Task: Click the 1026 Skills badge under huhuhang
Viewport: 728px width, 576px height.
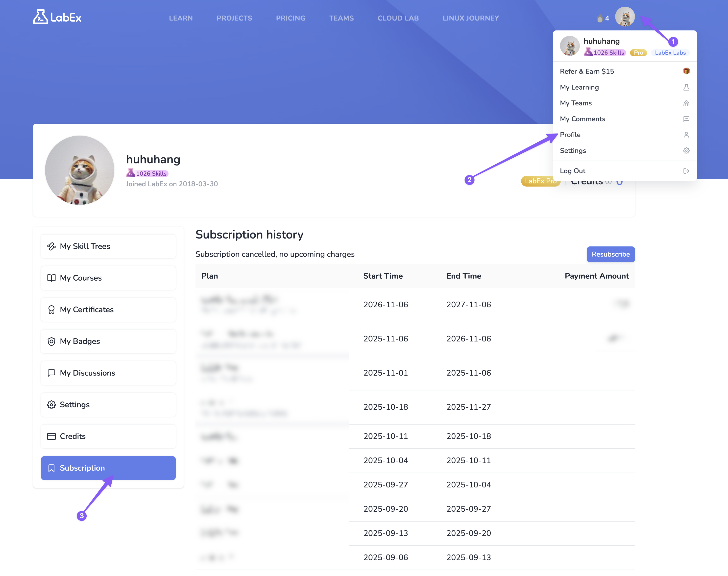Action: [147, 174]
